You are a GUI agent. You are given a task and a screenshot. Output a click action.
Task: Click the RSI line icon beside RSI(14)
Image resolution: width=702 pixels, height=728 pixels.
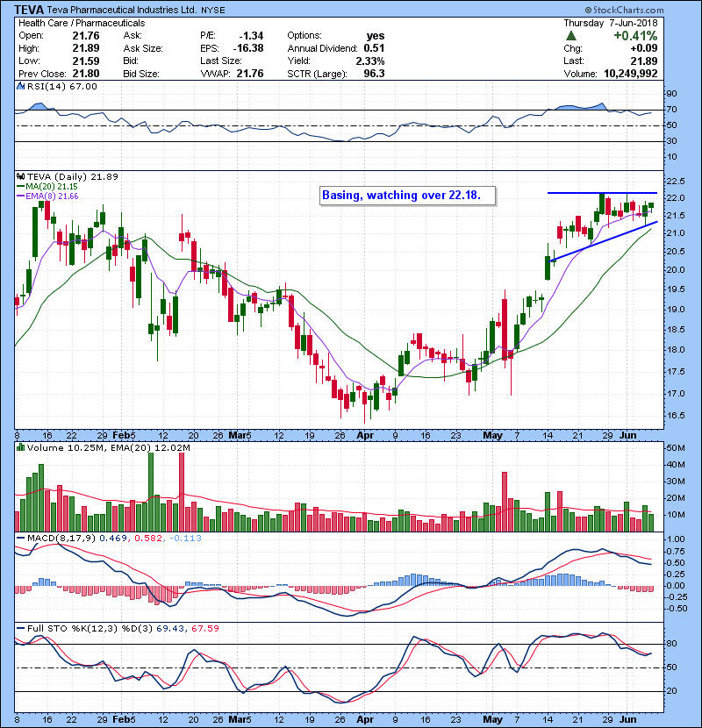click(21, 86)
